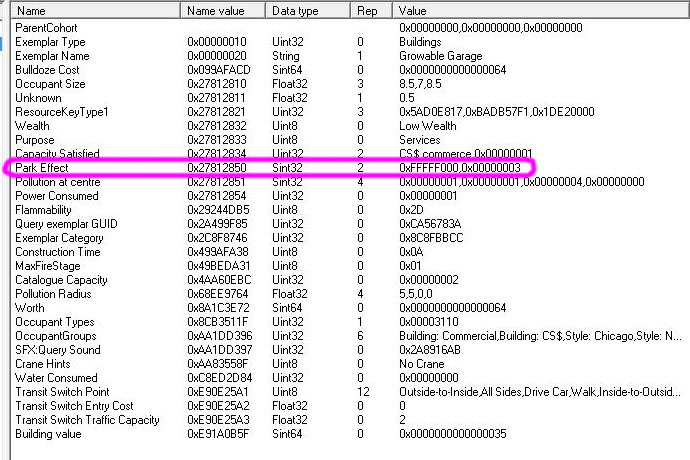Select the Query exemplar GUID row
This screenshot has width=690, height=460.
coord(350,224)
